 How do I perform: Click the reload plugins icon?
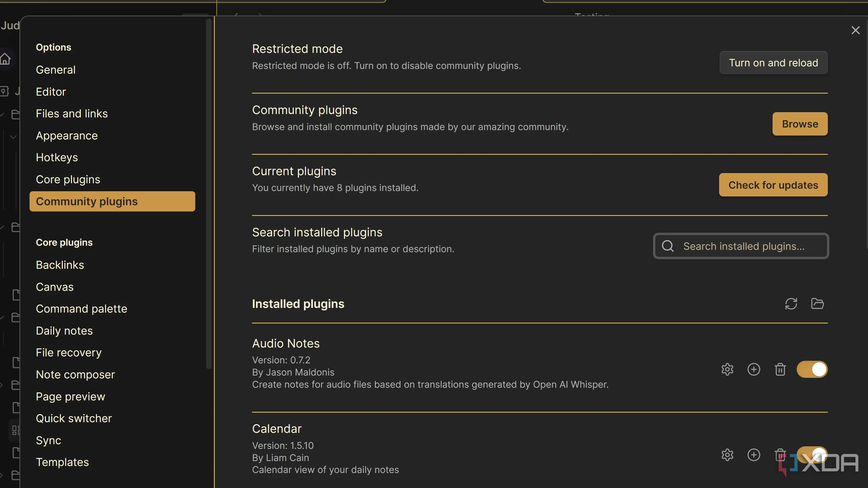tap(791, 303)
